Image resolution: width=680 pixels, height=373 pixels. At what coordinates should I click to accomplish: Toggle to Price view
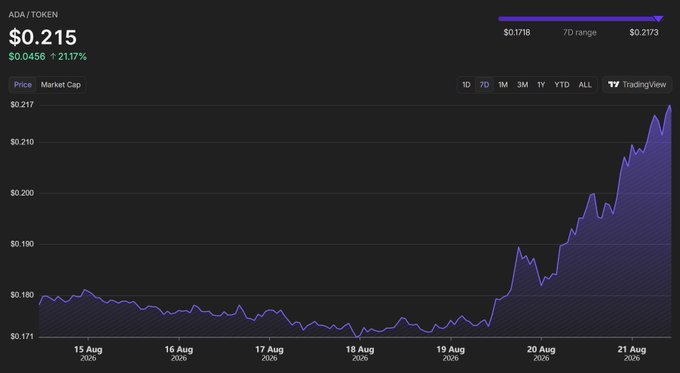coord(23,85)
